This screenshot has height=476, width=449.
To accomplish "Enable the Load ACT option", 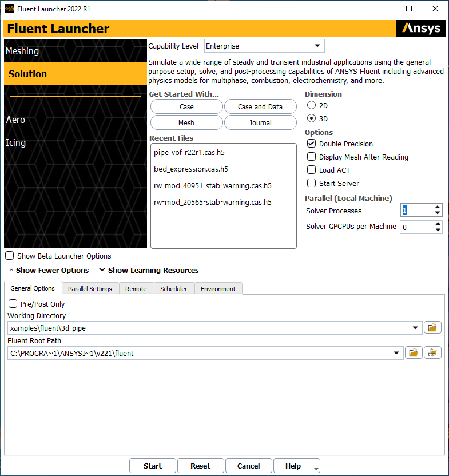I will coord(311,170).
